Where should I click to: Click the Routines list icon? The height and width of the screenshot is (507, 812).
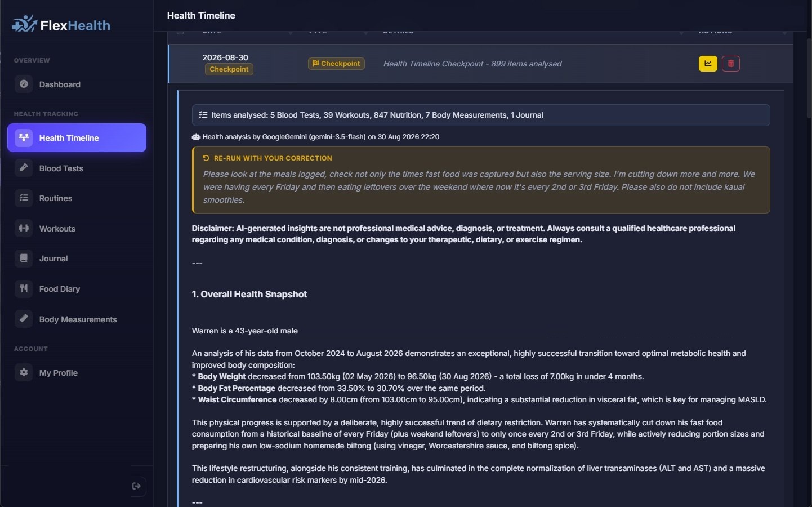click(24, 198)
